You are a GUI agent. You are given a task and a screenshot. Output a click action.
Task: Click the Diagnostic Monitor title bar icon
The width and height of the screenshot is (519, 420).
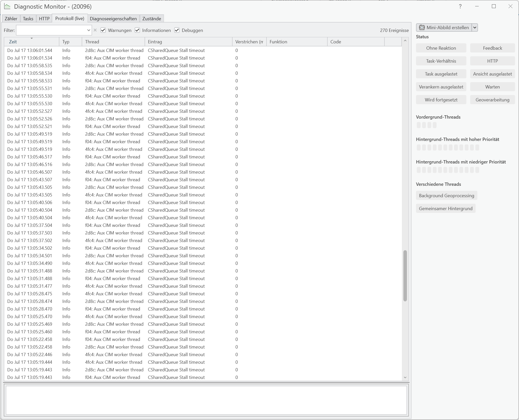pyautogui.click(x=7, y=6)
